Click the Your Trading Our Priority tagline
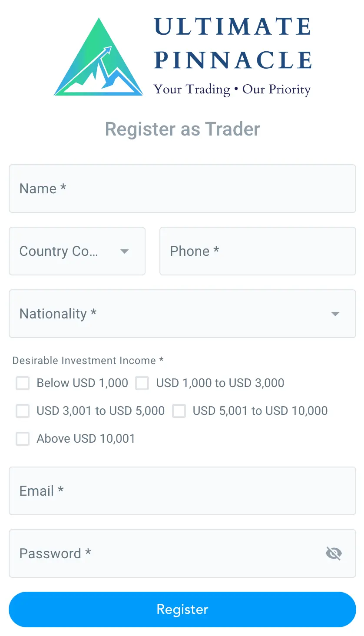The width and height of the screenshot is (364, 636). coord(232,89)
